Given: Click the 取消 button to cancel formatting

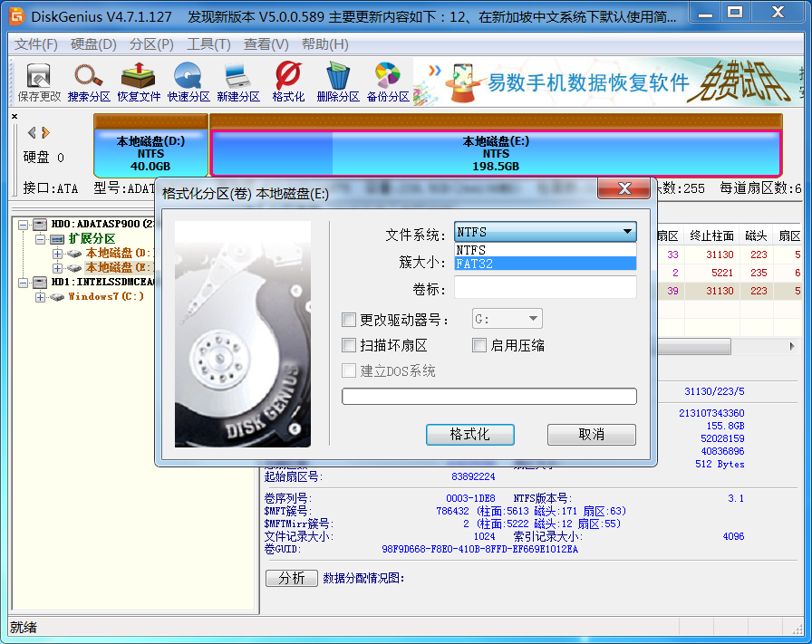Looking at the screenshot, I should click(x=591, y=435).
